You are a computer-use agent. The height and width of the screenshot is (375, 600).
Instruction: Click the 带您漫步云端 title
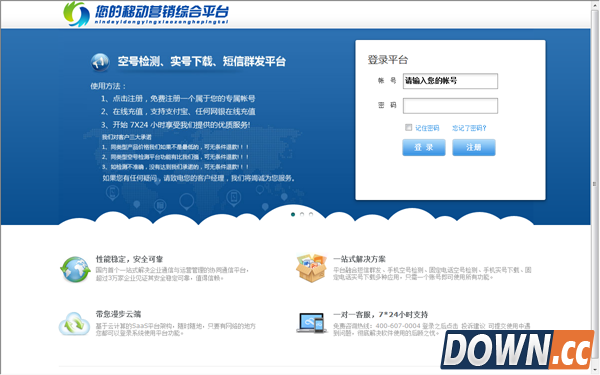click(118, 314)
